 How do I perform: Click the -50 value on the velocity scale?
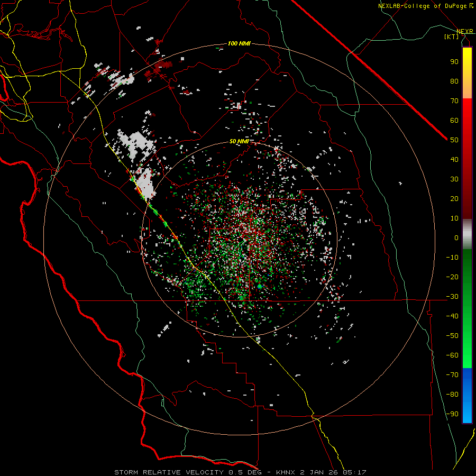click(452, 336)
